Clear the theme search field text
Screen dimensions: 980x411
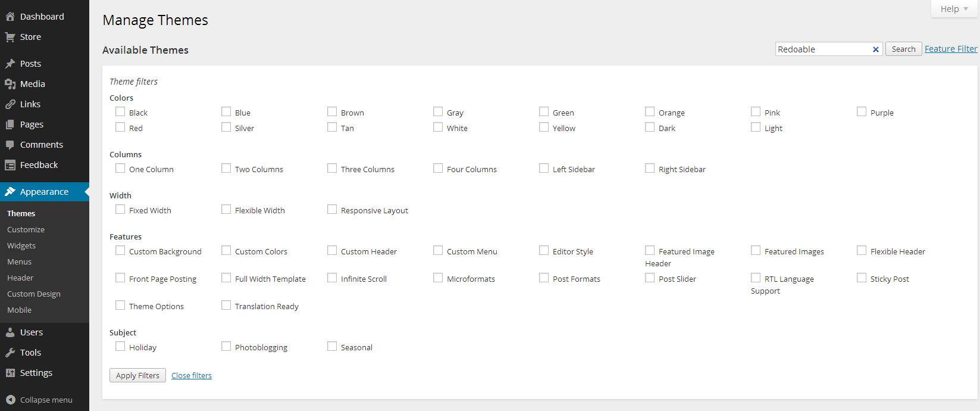coord(875,49)
